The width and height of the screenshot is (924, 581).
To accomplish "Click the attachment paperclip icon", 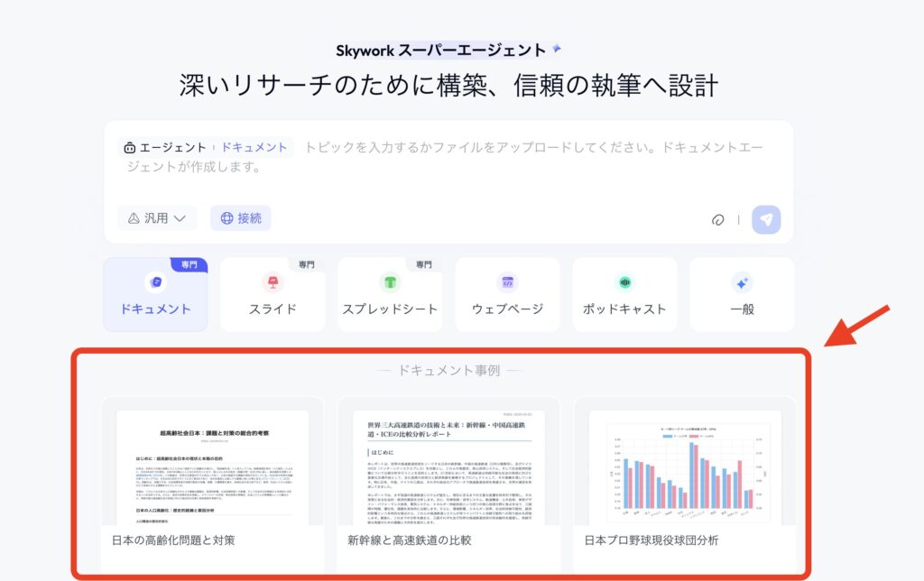I will (x=717, y=220).
